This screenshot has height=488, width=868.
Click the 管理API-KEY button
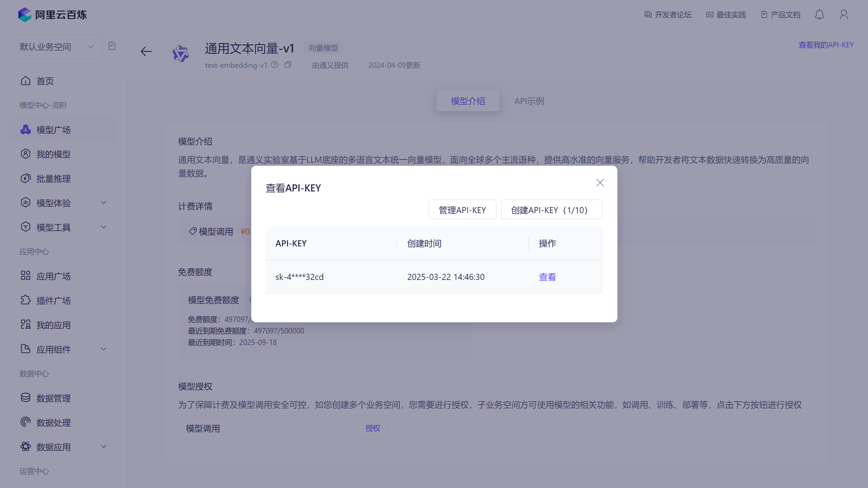(x=462, y=210)
